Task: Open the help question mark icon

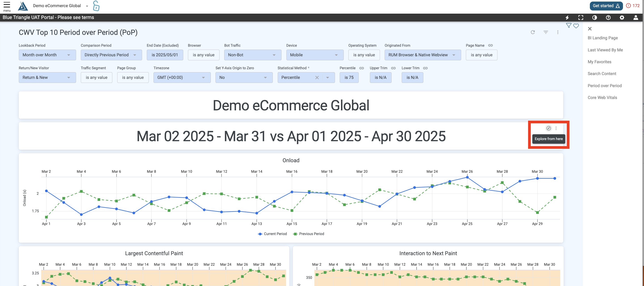Action: [x=608, y=17]
